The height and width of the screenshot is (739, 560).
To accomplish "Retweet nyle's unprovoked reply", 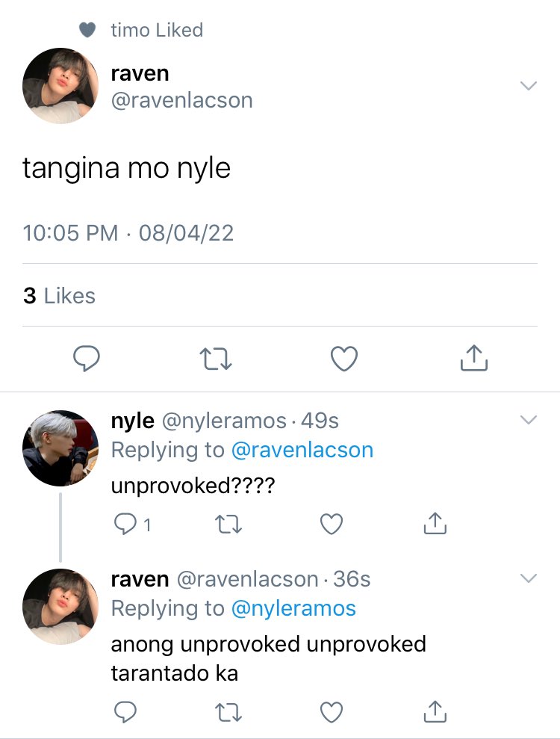I will (x=228, y=524).
